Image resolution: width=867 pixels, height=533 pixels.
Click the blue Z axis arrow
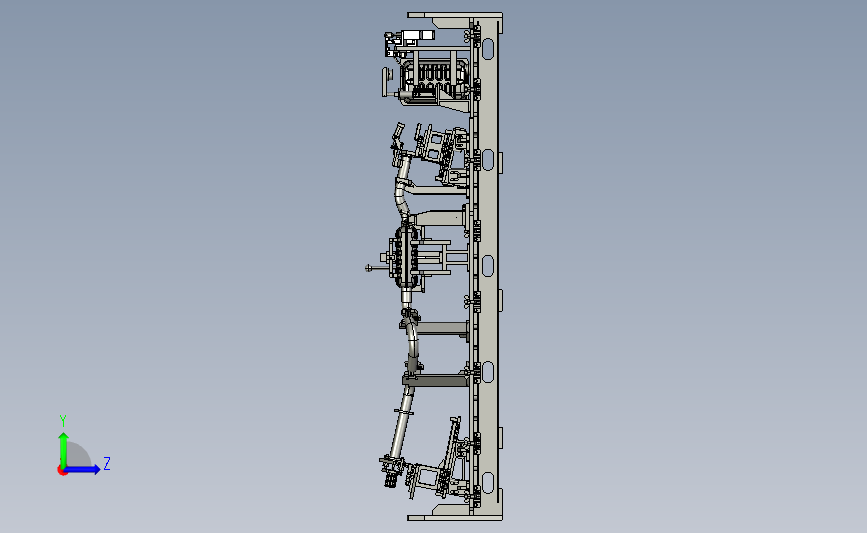point(83,469)
